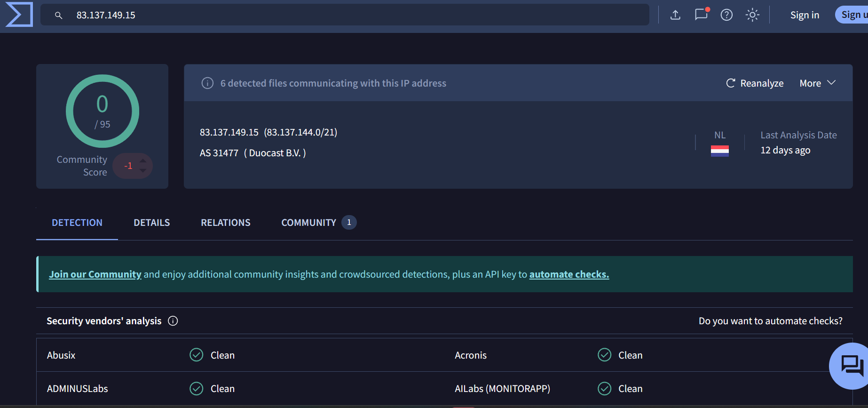
Task: Click the VirusTotal sigma logo
Action: tap(19, 15)
